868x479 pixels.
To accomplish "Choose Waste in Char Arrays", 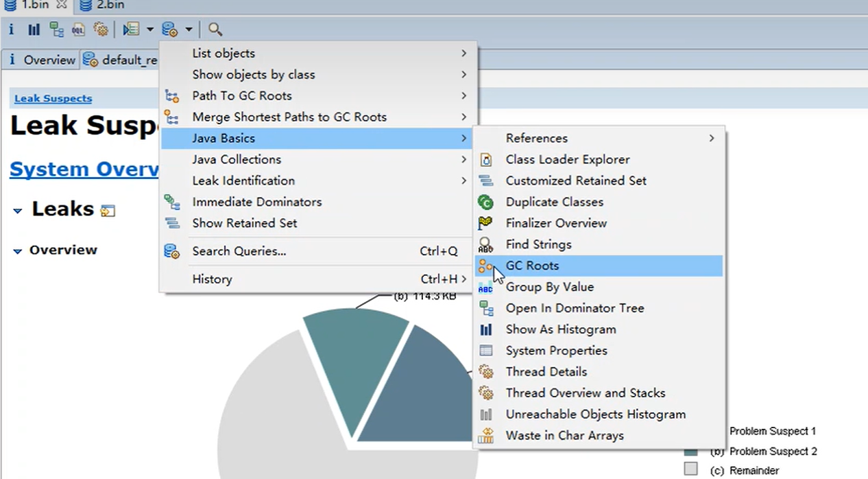I will 599,436.
